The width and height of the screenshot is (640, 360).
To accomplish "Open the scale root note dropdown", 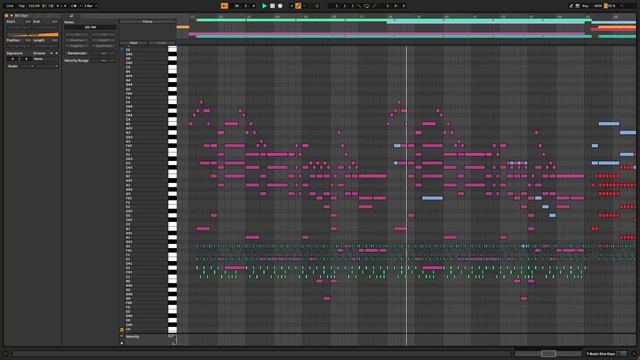I will point(27,66).
